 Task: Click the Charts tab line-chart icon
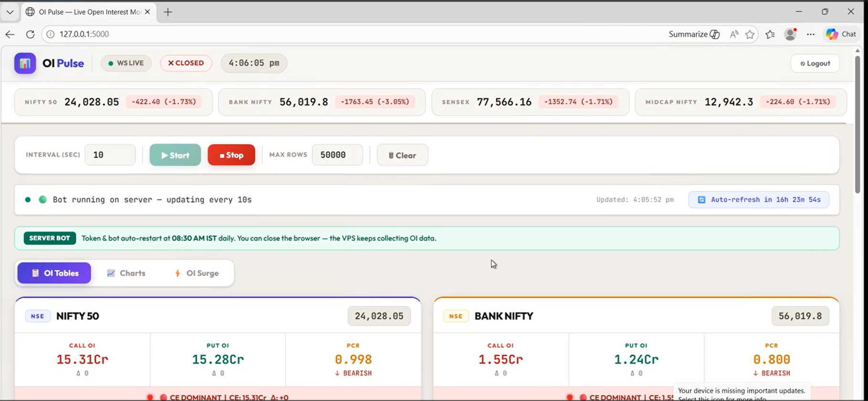pos(111,273)
